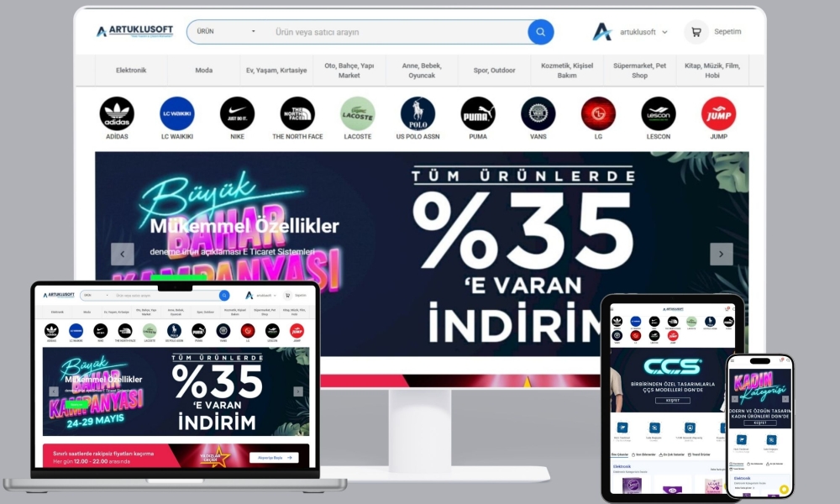Screen dimensions: 840x504
Task: Click the ArtukluSoft logo on the laptop
Action: pyautogui.click(x=59, y=295)
